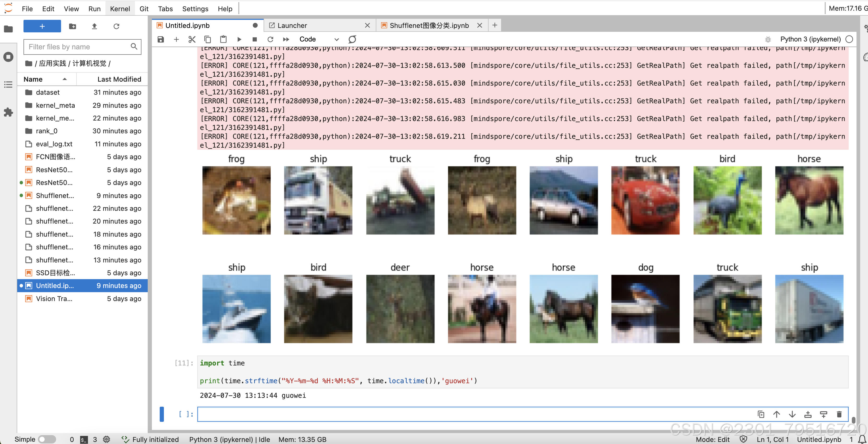The width and height of the screenshot is (868, 444).
Task: Run the selected cell with play icon
Action: click(x=239, y=39)
